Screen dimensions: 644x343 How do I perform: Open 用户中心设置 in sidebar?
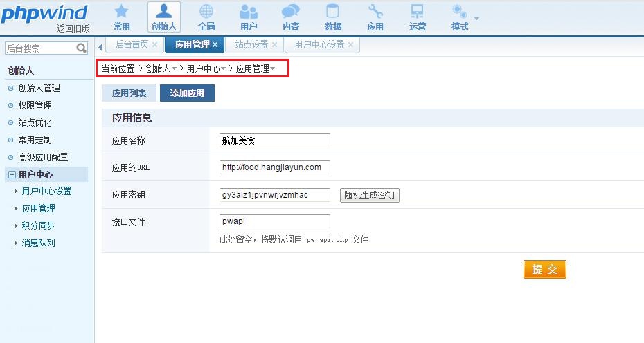tap(46, 191)
